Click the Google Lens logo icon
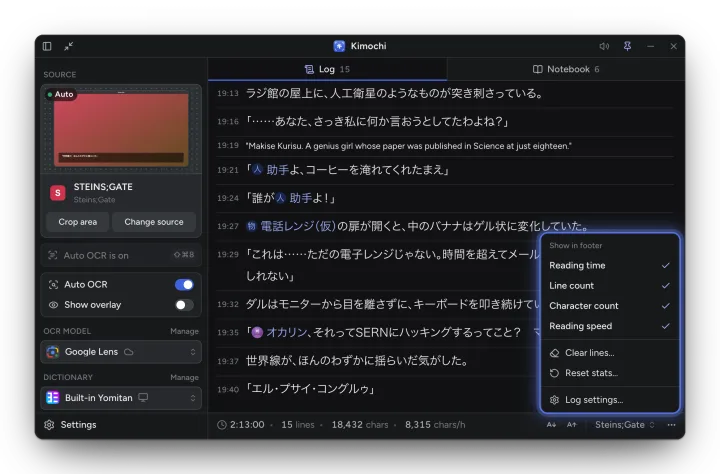 tap(53, 352)
